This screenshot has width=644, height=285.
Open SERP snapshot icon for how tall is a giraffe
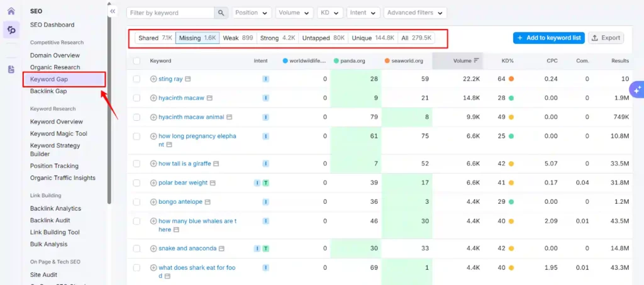click(216, 164)
